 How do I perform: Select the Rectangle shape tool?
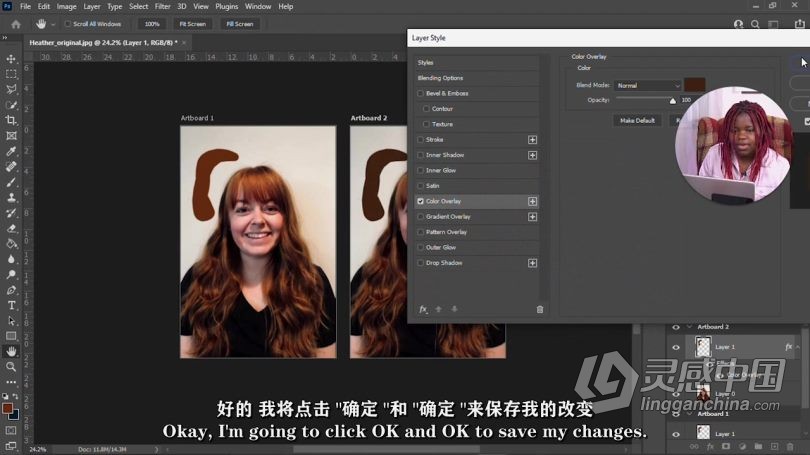(x=11, y=336)
